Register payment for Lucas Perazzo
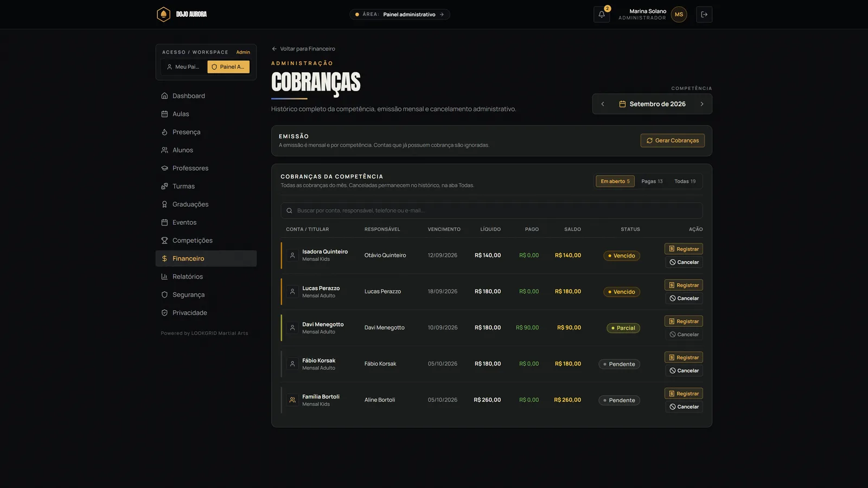The image size is (868, 488). click(684, 285)
